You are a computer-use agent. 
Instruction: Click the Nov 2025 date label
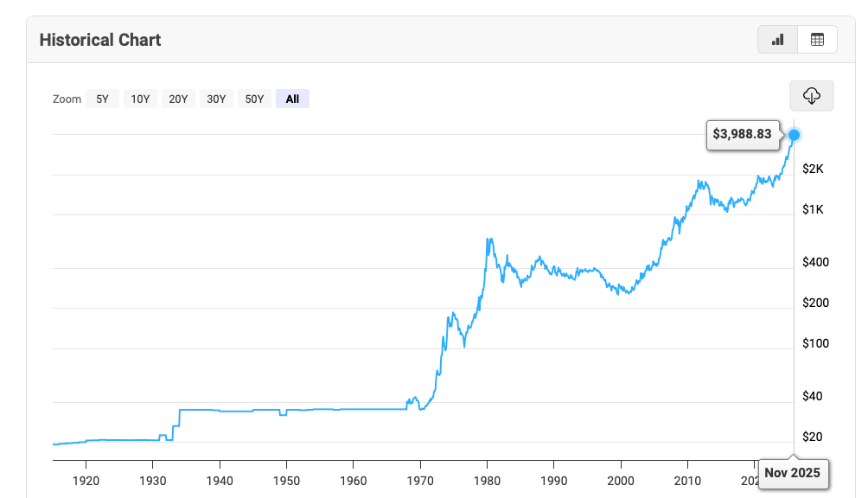pos(792,474)
